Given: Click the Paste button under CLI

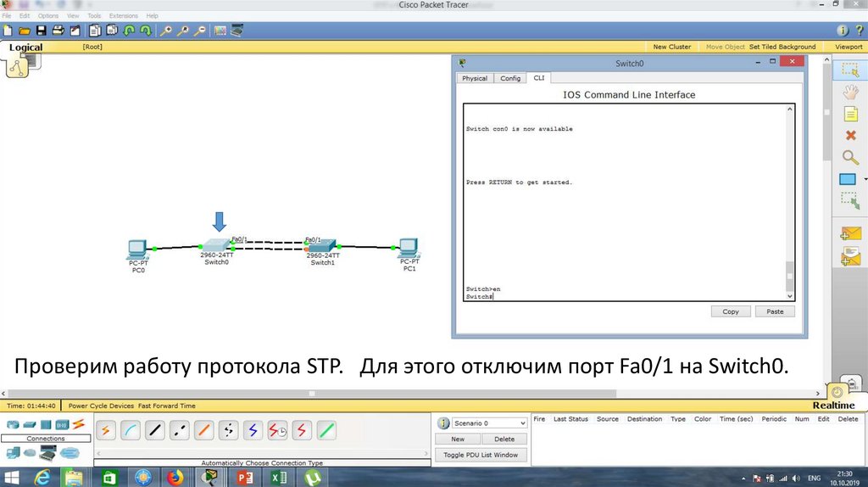Looking at the screenshot, I should (x=775, y=311).
